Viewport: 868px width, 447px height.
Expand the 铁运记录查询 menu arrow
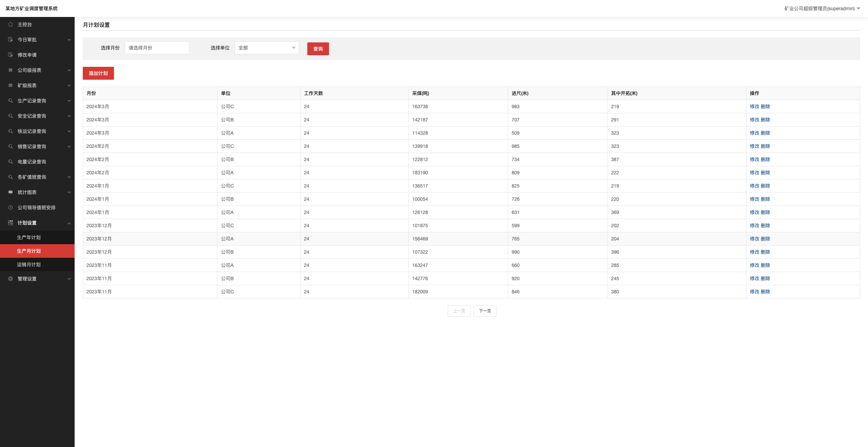click(69, 132)
